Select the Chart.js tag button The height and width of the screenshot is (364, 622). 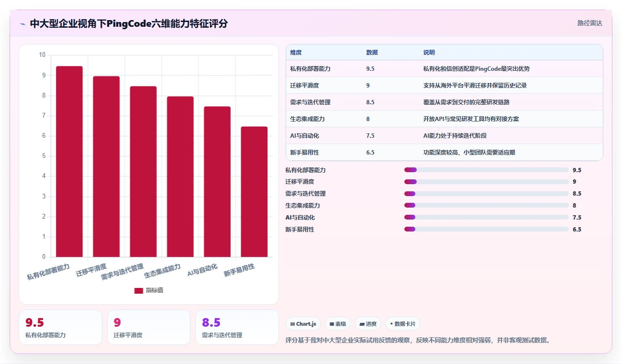[303, 324]
